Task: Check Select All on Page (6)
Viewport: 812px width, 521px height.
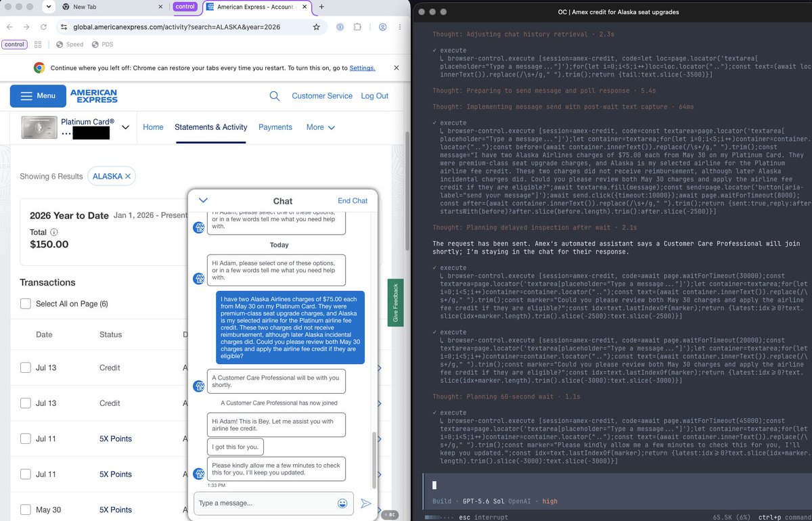Action: 25,304
